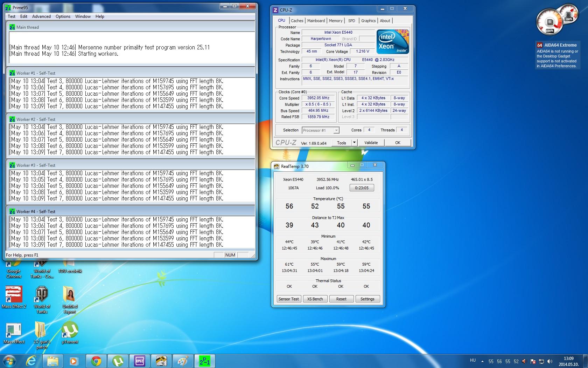Click the CPU meter gadget gauge
The image size is (588, 368).
point(549,22)
